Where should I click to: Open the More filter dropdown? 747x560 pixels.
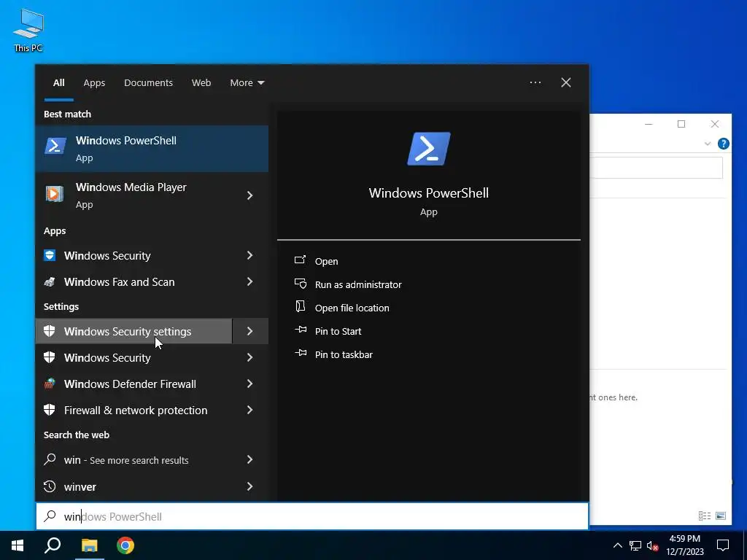247,82
